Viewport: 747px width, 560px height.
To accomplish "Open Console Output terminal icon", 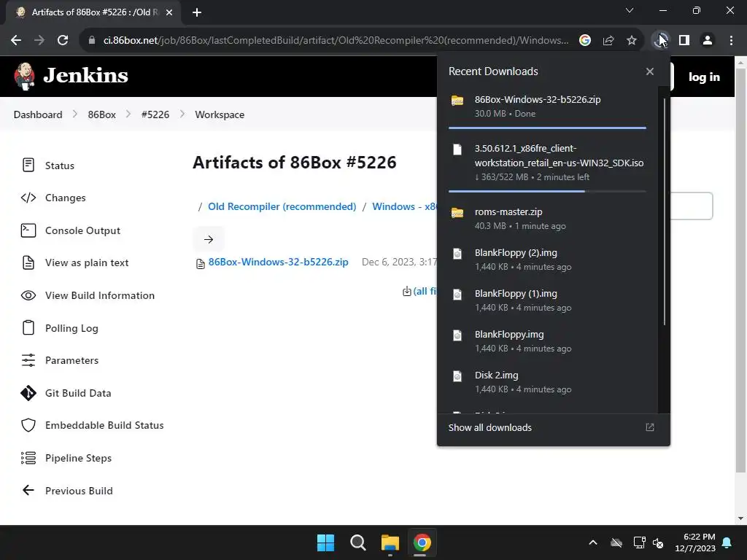I will coord(28,230).
